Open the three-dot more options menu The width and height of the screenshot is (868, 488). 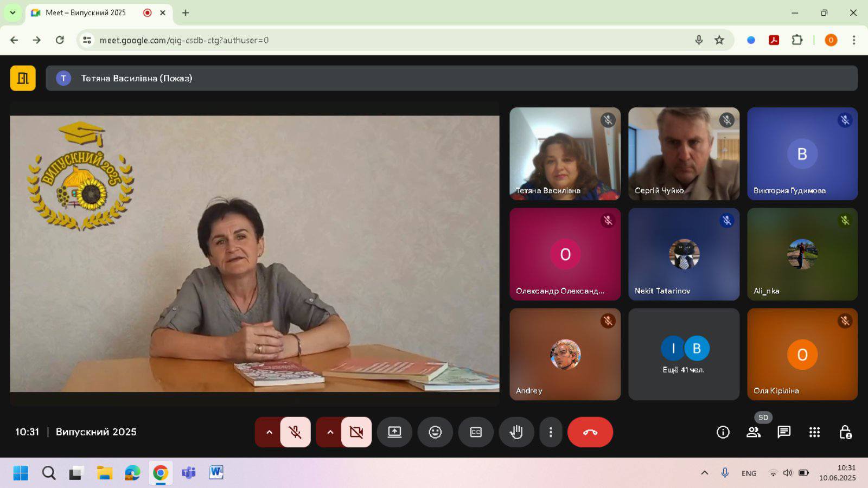551,432
